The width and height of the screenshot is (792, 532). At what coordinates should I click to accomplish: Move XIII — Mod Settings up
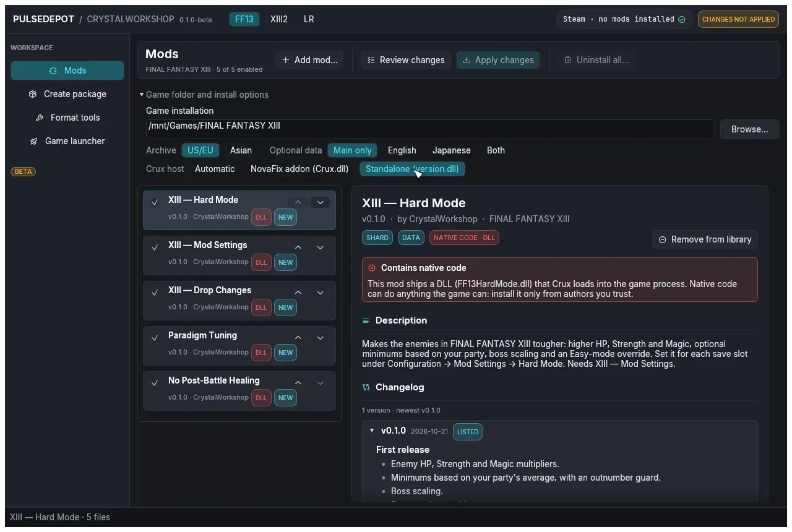pyautogui.click(x=298, y=247)
